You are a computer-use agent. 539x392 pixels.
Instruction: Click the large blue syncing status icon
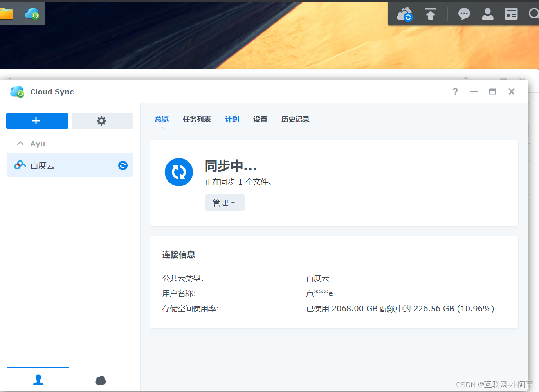179,172
